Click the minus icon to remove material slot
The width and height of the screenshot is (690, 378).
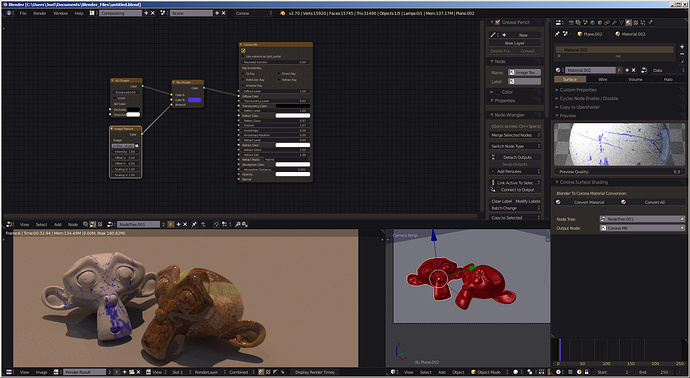coord(683,53)
